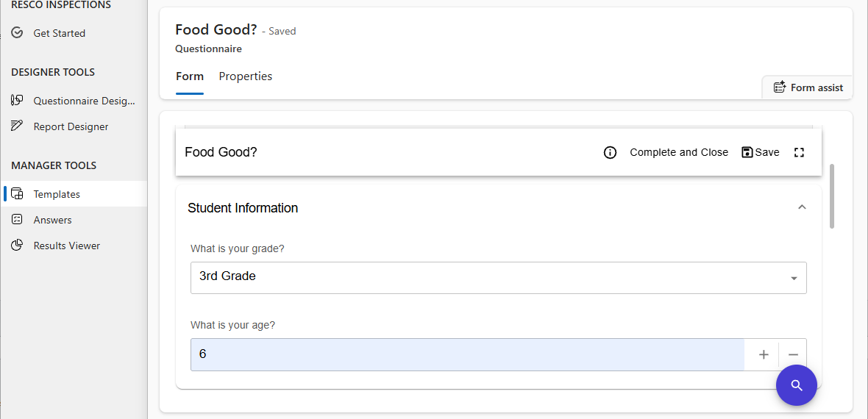Go to Results Viewer in the sidebar
Viewport: 868px width, 419px height.
[x=66, y=246]
